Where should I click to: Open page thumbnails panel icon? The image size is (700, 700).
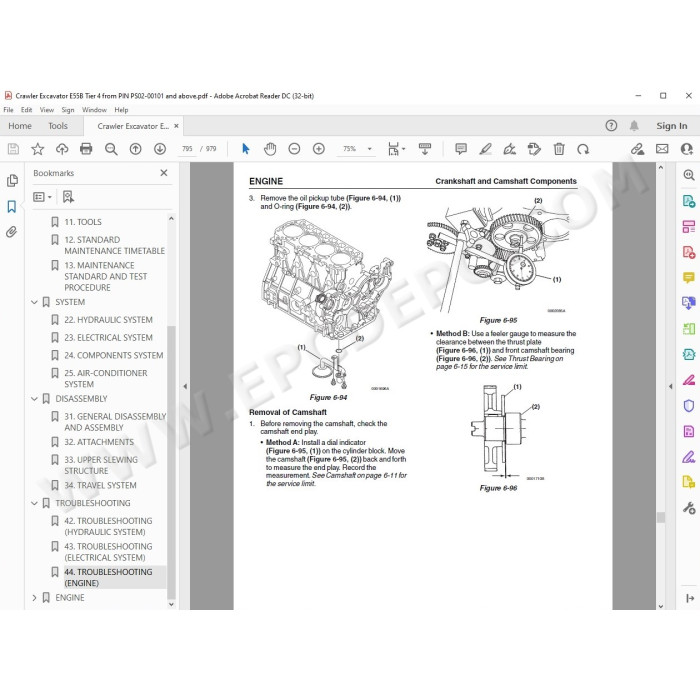12,180
